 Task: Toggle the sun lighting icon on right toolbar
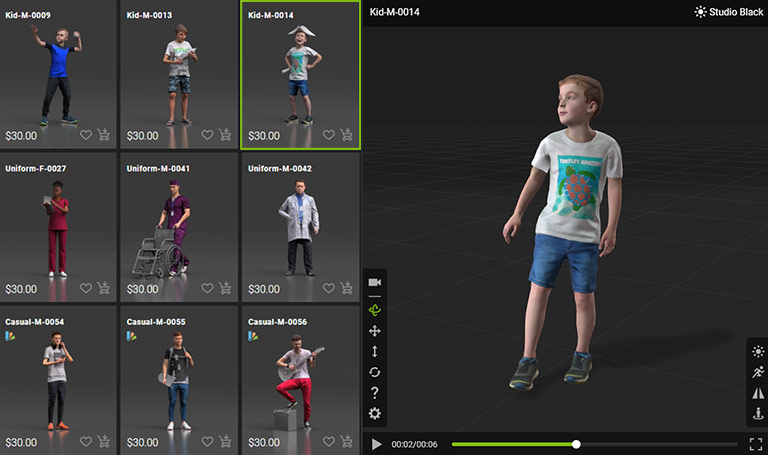(757, 351)
